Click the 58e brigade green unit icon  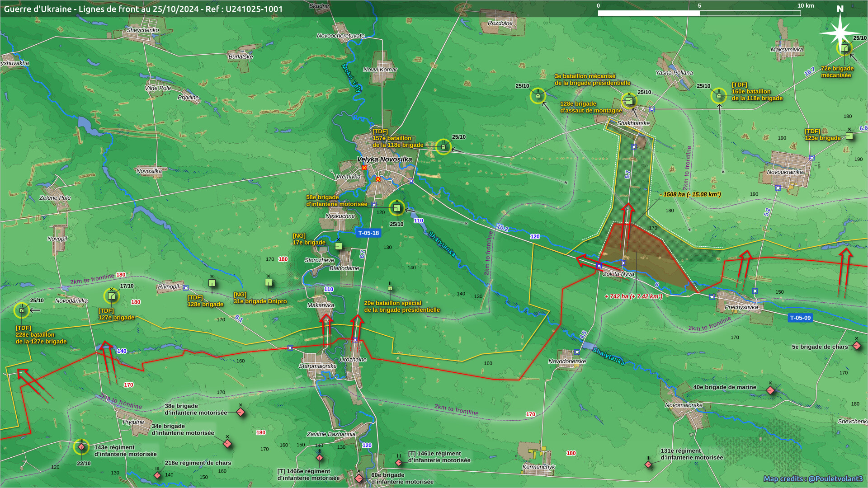(x=396, y=208)
